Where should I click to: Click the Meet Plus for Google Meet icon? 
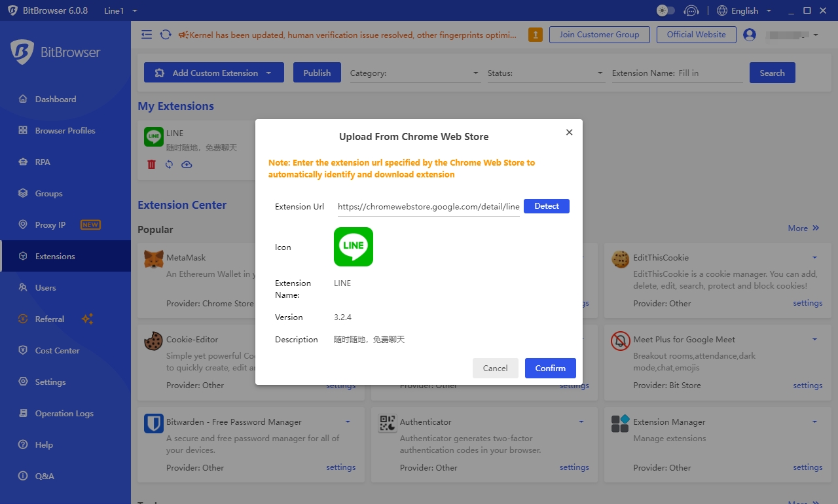coord(620,341)
